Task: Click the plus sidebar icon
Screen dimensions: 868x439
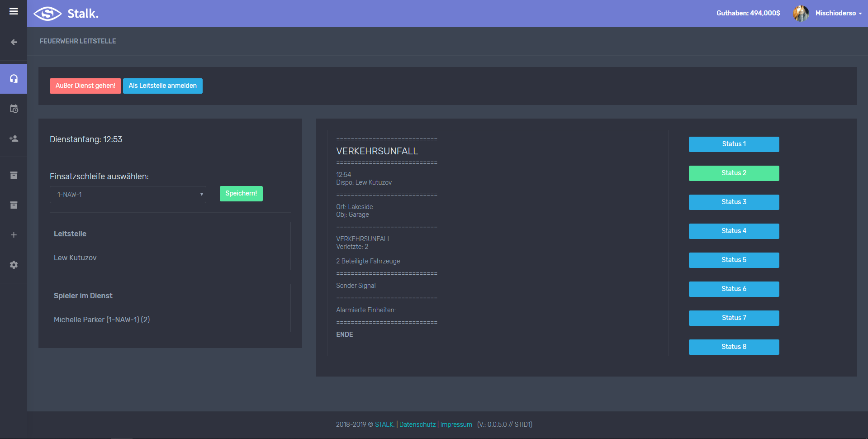Action: click(x=14, y=235)
